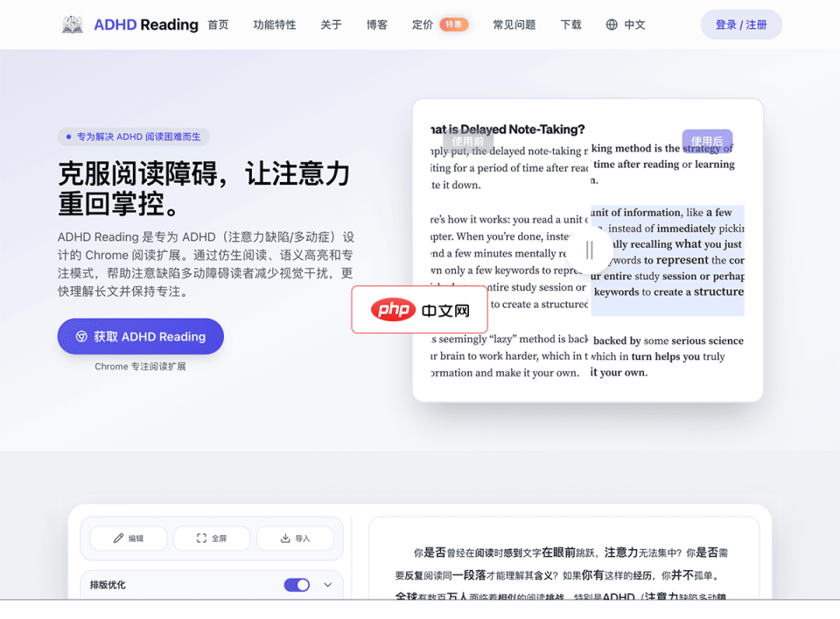The width and height of the screenshot is (840, 619).
Task: Click the 排版优化 label text
Action: pos(108,585)
